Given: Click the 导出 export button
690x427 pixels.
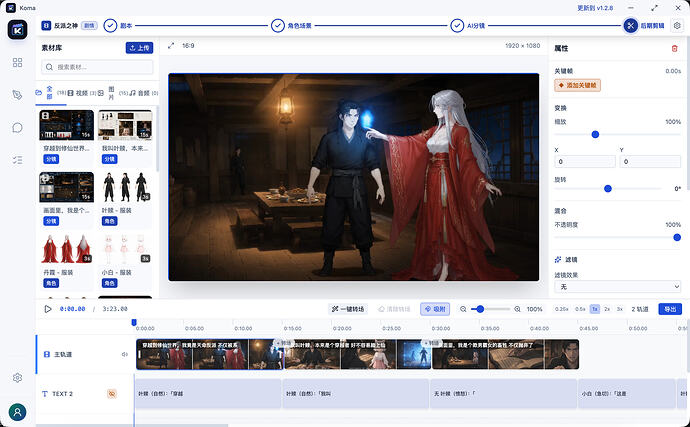Looking at the screenshot, I should (670, 309).
